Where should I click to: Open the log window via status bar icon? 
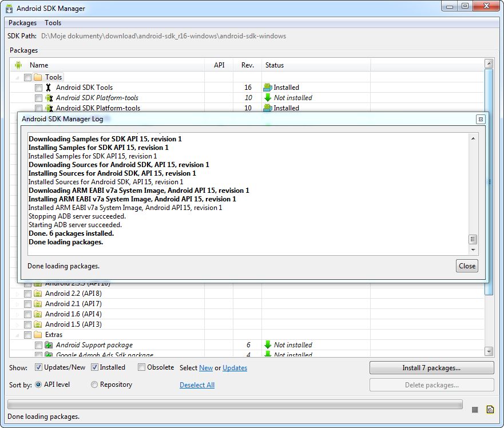pos(490,409)
